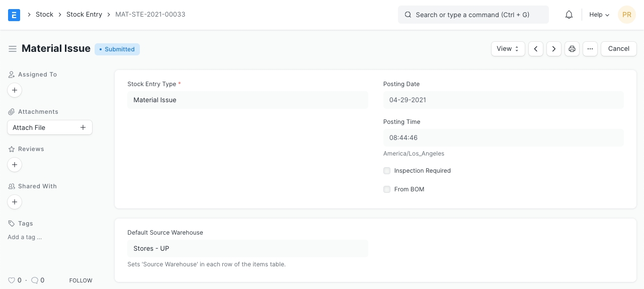644x289 pixels.
Task: Add an assignee with plus button
Action: coord(15,90)
